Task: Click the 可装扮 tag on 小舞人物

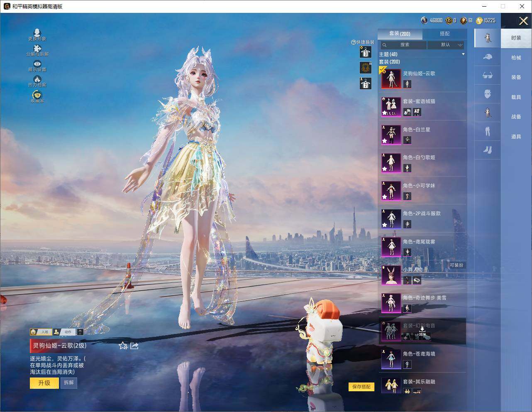Action: pyautogui.click(x=456, y=265)
